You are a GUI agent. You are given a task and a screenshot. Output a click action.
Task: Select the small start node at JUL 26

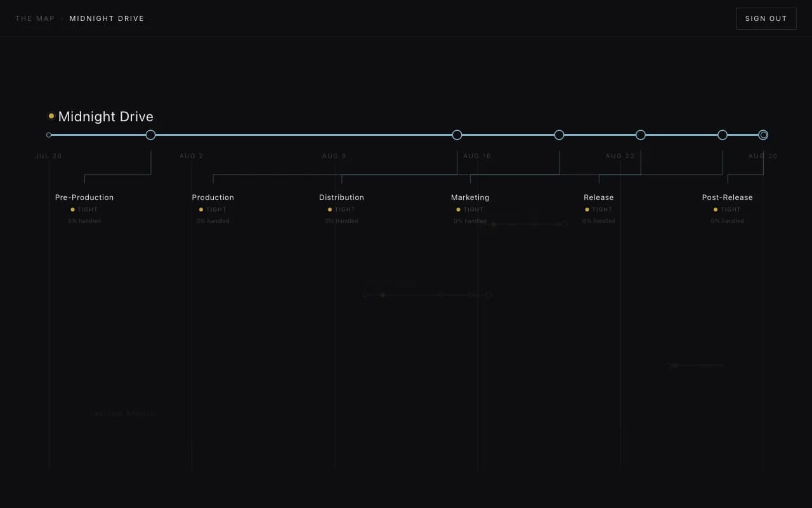[x=49, y=135]
